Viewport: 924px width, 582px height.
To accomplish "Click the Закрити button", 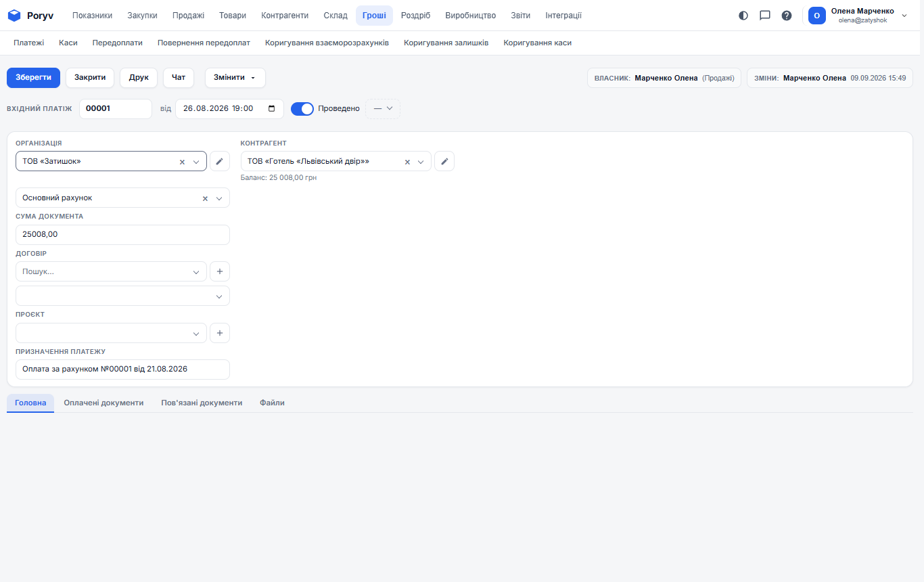I will click(90, 78).
